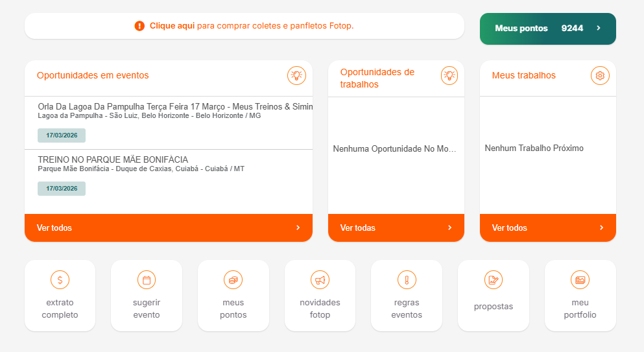Open regras eventos exclamation icon

pos(407,280)
